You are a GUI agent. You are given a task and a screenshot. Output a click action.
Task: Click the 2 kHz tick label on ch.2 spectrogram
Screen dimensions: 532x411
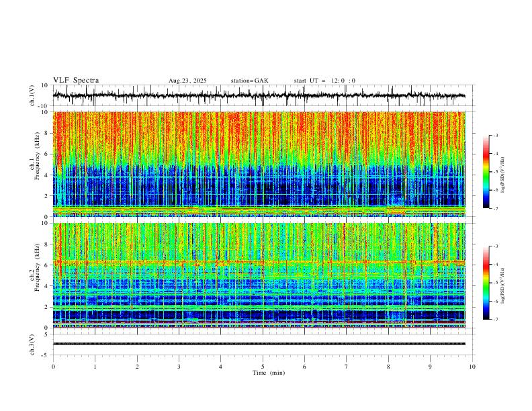47,307
